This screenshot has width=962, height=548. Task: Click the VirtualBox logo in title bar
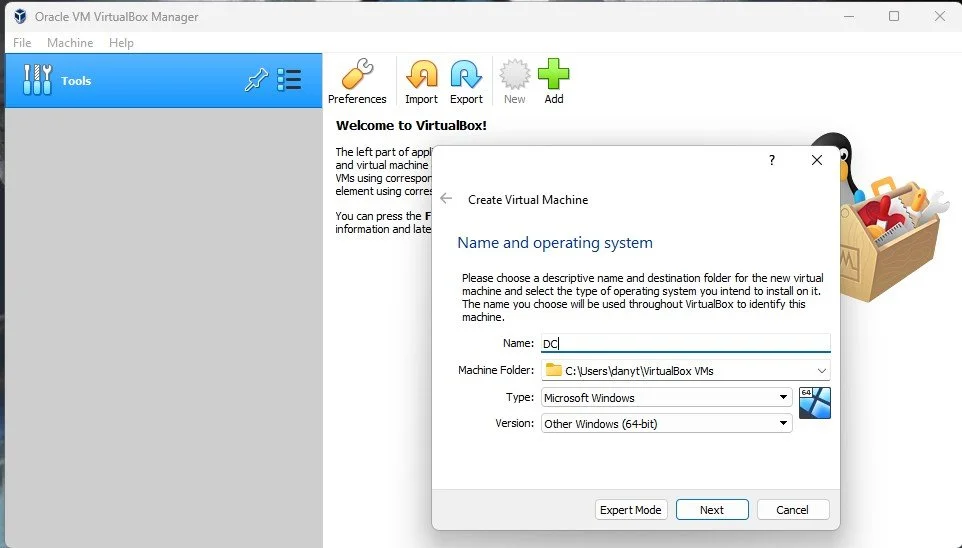[x=20, y=17]
